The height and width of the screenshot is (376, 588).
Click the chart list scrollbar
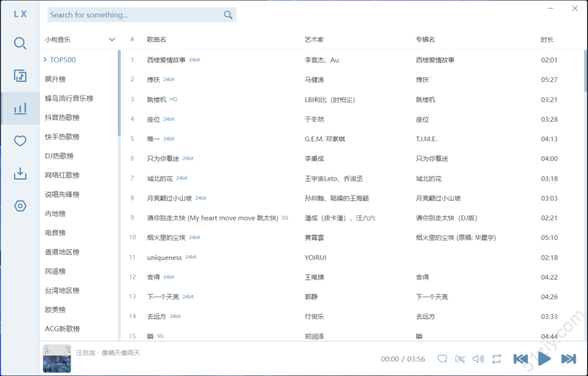pos(119,93)
